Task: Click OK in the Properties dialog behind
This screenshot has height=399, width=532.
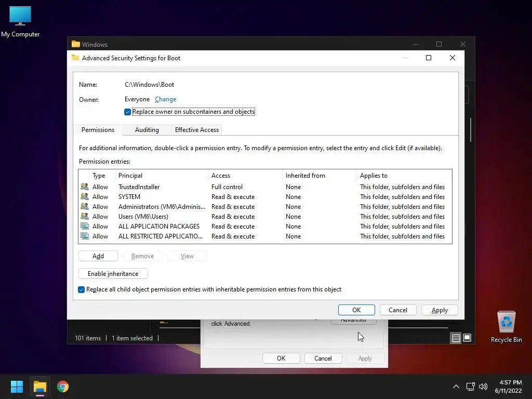Action: pos(281,358)
